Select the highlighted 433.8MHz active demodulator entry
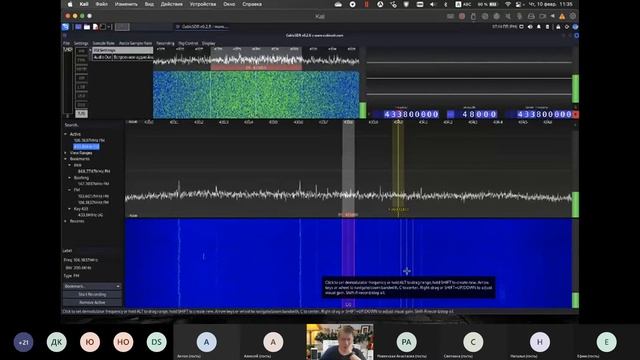This screenshot has width=640, height=360. (86, 147)
